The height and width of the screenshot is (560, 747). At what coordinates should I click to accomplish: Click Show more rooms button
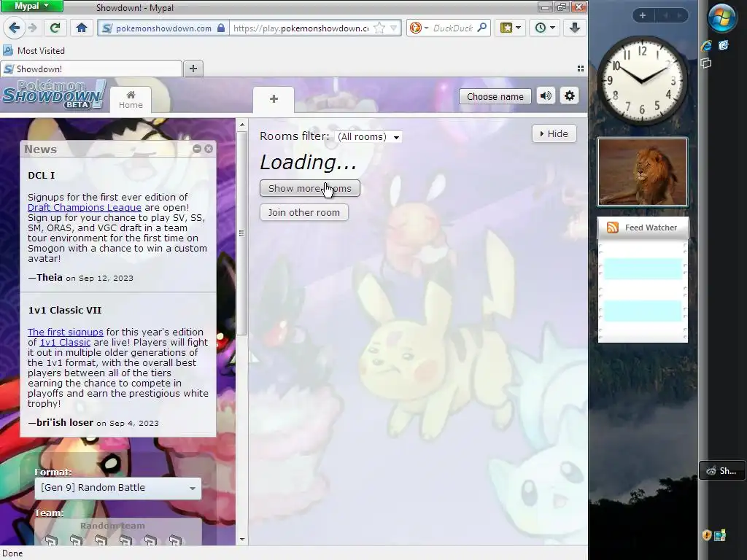coord(309,189)
